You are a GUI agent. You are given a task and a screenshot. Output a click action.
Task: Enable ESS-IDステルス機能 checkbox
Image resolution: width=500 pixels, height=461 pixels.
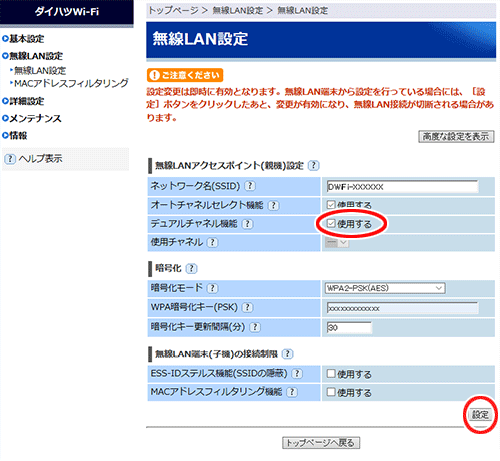[x=331, y=373]
